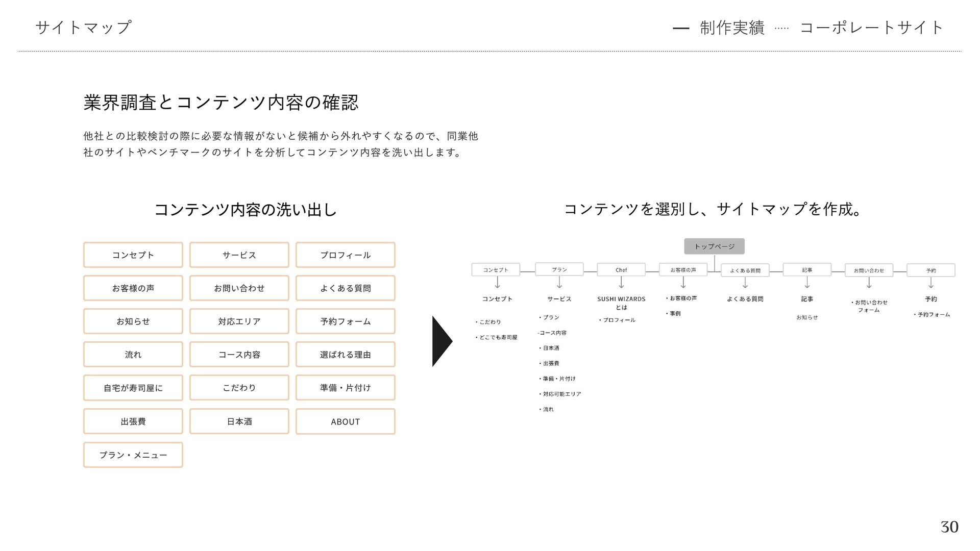
Task: Click the down arrow under Chef sitemap node
Action: [x=621, y=282]
